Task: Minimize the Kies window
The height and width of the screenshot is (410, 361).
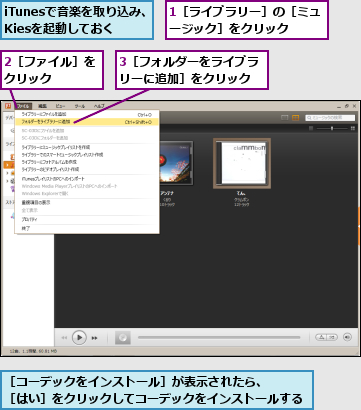Action: click(x=339, y=107)
